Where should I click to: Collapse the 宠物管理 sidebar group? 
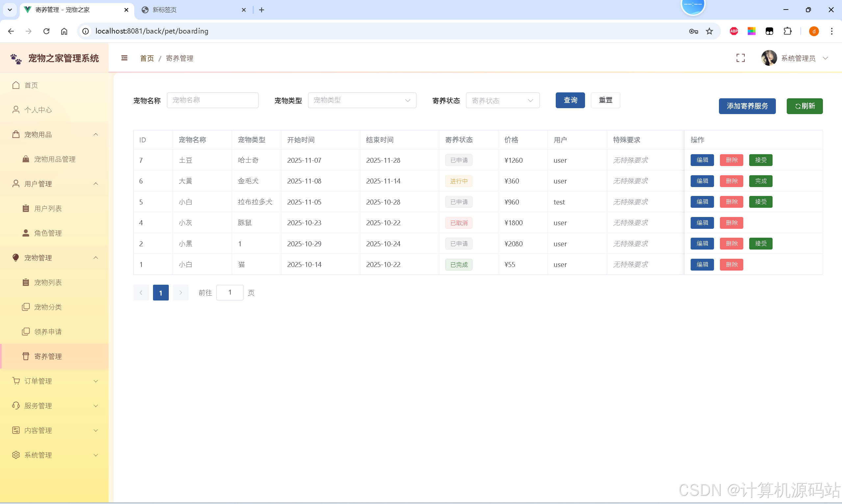point(54,258)
